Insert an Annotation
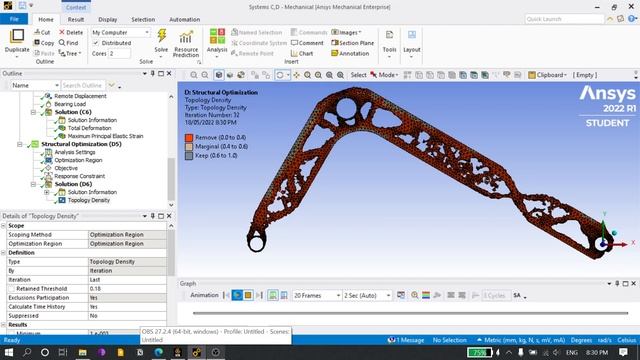Image resolution: width=640 pixels, height=360 pixels. [x=350, y=53]
